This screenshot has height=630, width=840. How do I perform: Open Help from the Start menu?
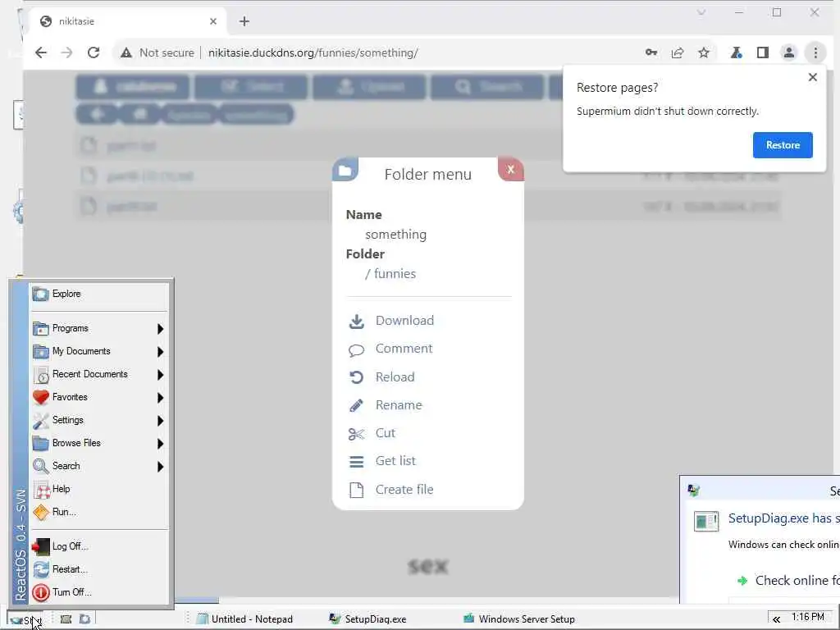click(99, 489)
